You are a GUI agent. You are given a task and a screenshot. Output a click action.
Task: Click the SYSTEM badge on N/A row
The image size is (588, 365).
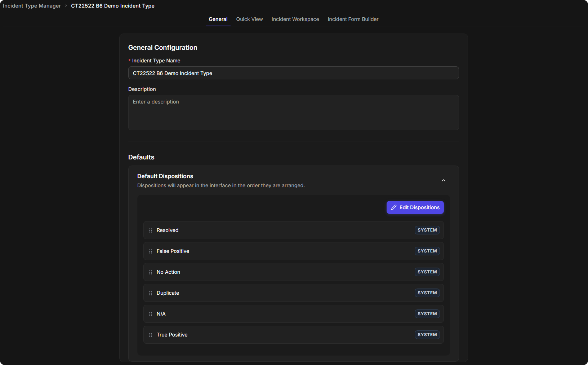coord(427,314)
